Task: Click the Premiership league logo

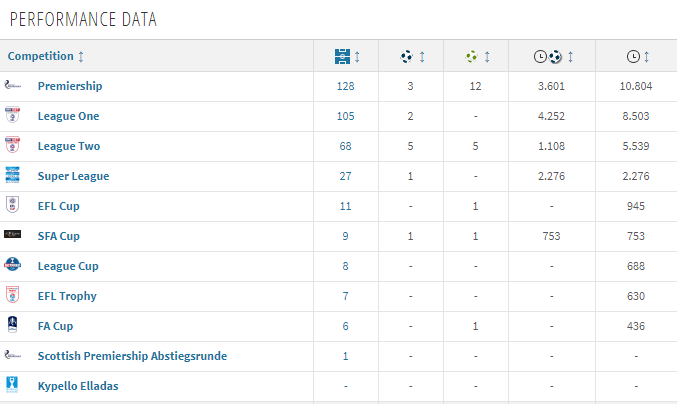Action: pos(13,86)
